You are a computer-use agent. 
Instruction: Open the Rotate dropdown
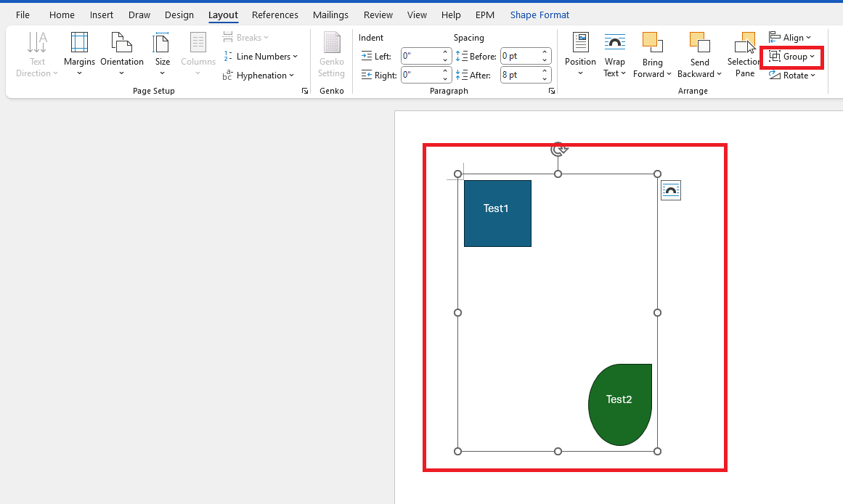click(792, 76)
